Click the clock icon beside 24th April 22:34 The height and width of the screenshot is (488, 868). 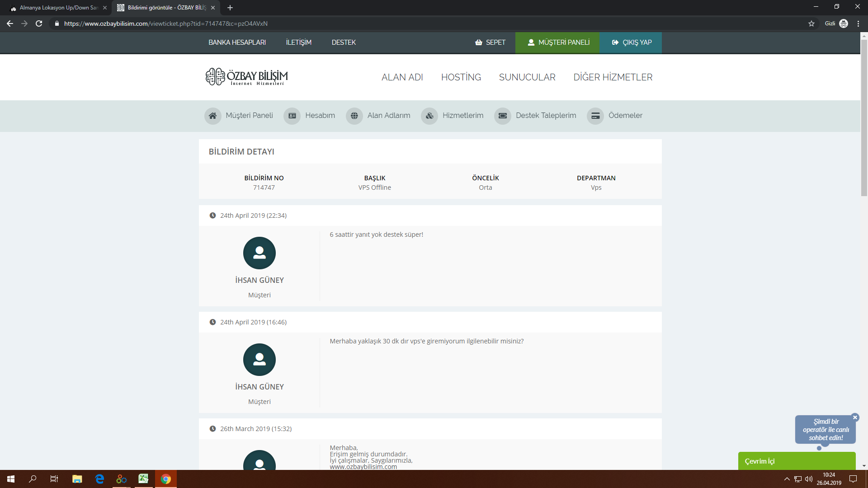coord(212,216)
